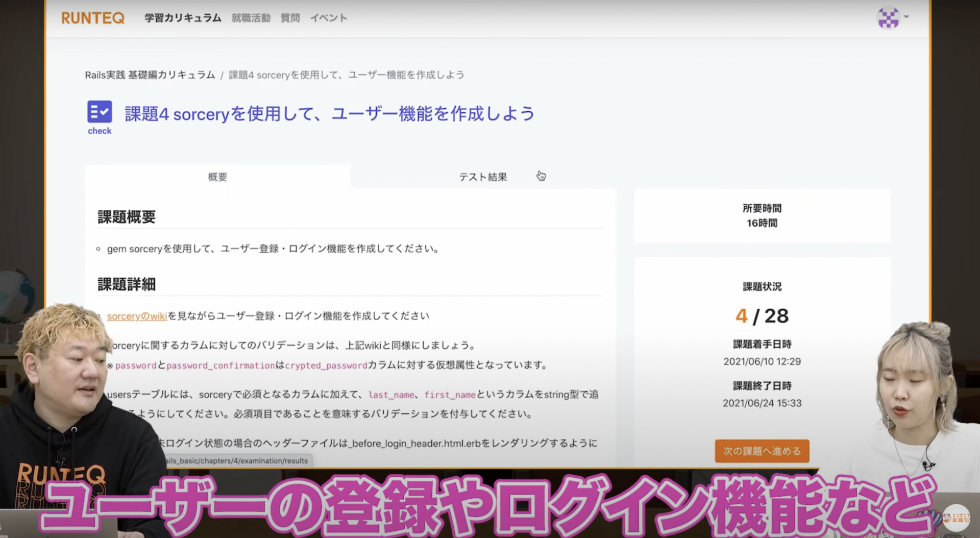Switch to the テスト結果 tab

(483, 177)
